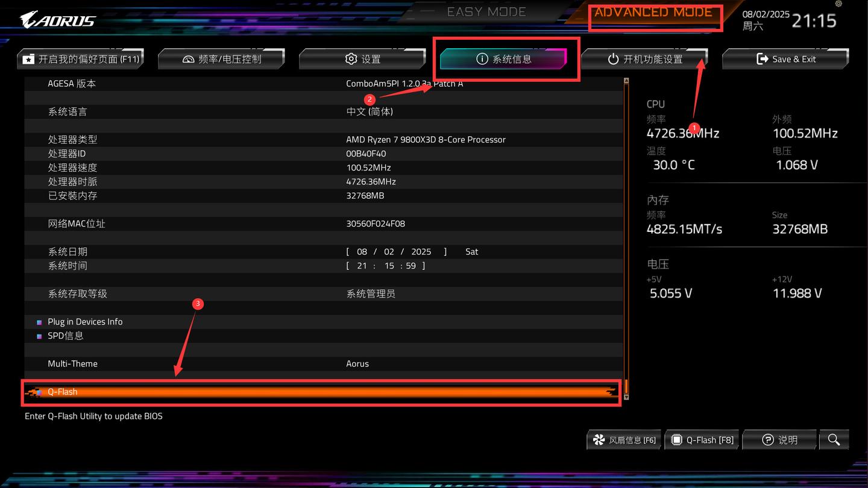Click the Q-Flash [F8] button
868x488 pixels.
coord(702,440)
